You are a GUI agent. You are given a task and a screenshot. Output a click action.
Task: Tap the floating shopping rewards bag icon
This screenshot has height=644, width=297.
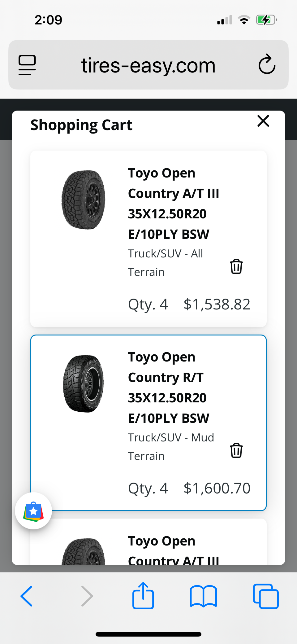(x=33, y=511)
